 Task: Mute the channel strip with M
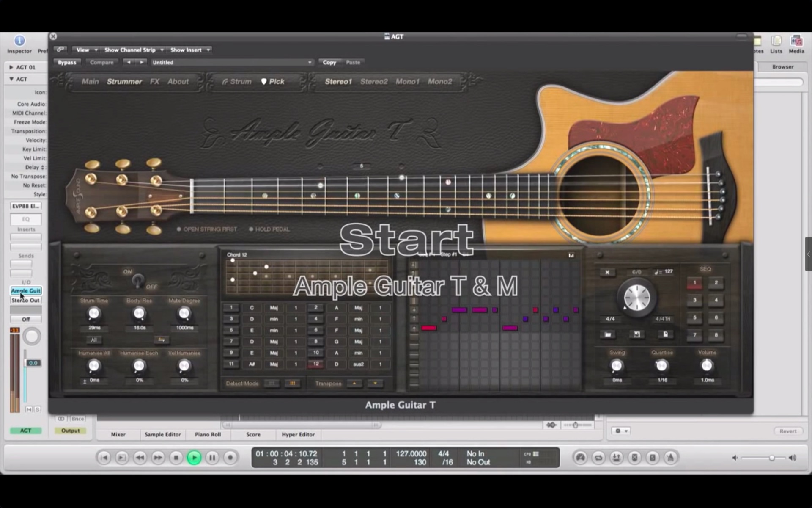[x=29, y=409]
